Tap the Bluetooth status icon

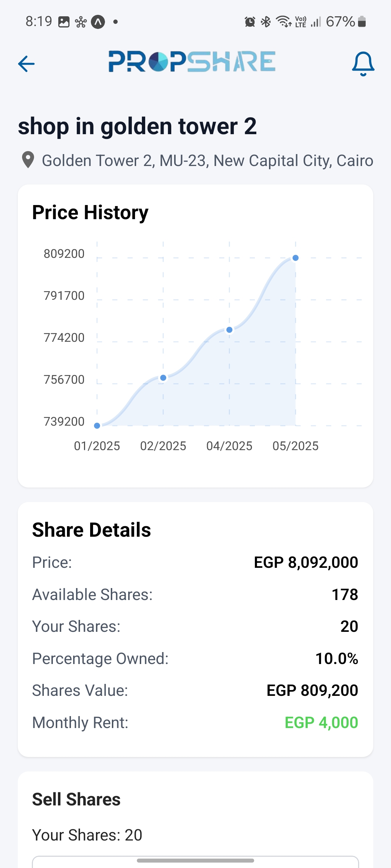pyautogui.click(x=266, y=22)
